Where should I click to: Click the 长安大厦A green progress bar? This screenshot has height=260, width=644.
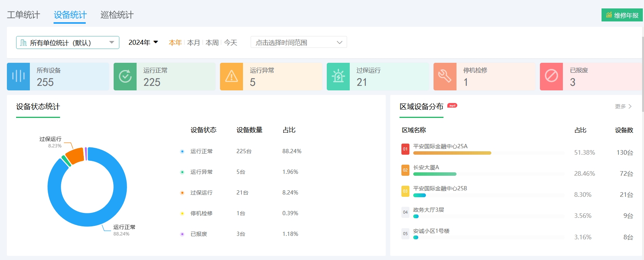435,174
